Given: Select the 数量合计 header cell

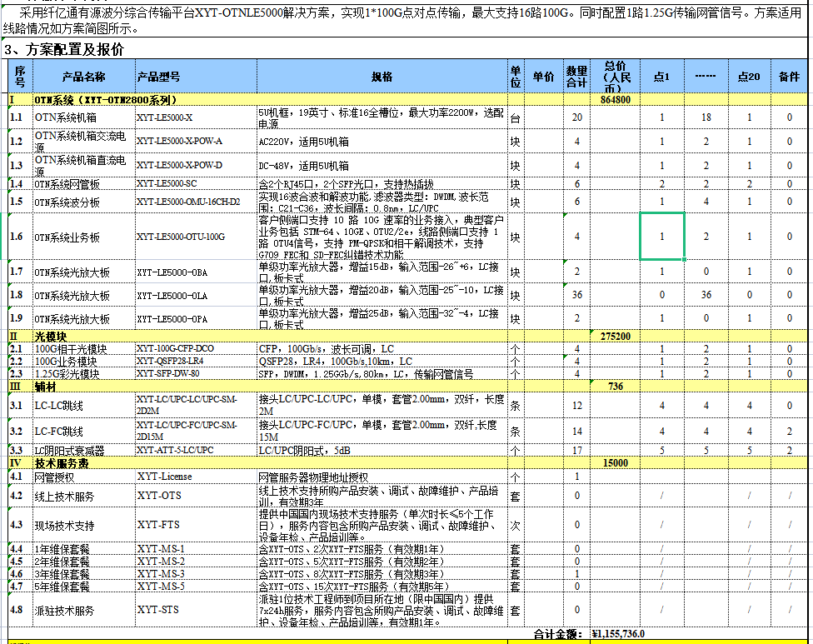Looking at the screenshot, I should coord(576,77).
